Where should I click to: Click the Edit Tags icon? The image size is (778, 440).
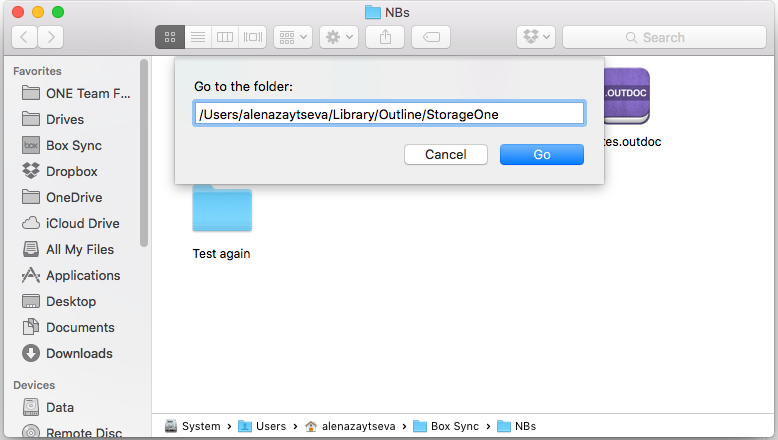pyautogui.click(x=431, y=37)
